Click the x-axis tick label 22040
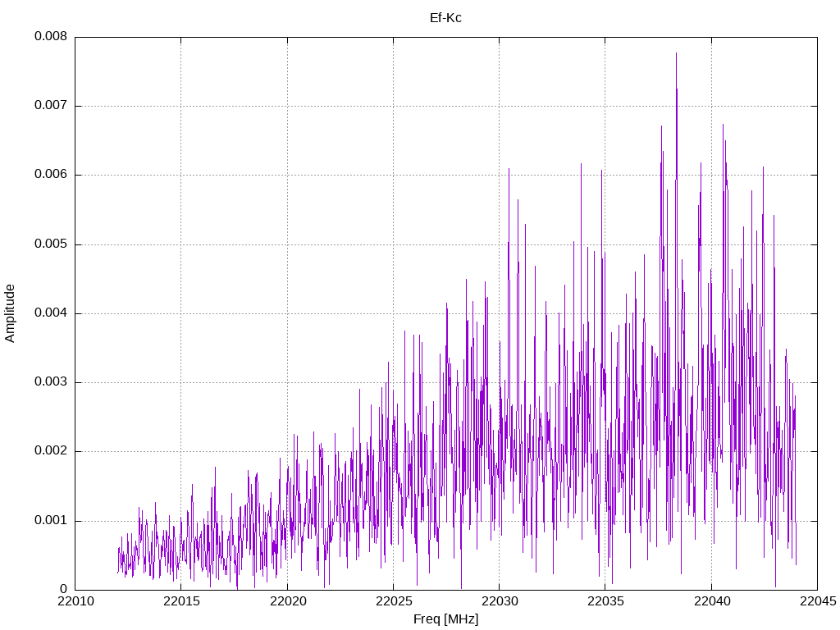This screenshot has width=840, height=630. [x=712, y=601]
